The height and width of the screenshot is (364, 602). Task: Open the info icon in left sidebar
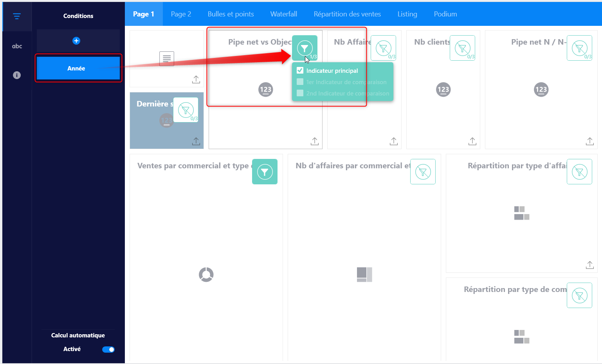pos(17,75)
